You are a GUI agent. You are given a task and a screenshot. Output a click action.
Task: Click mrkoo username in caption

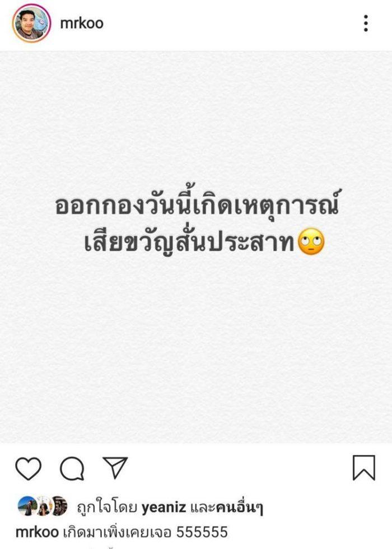point(37,532)
